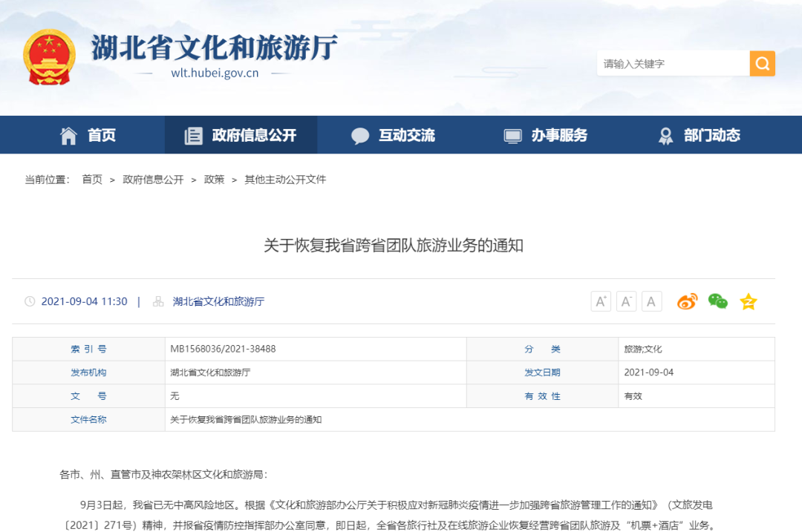Share article via WeChat icon
Viewport: 802px width, 532px height.
point(717,301)
